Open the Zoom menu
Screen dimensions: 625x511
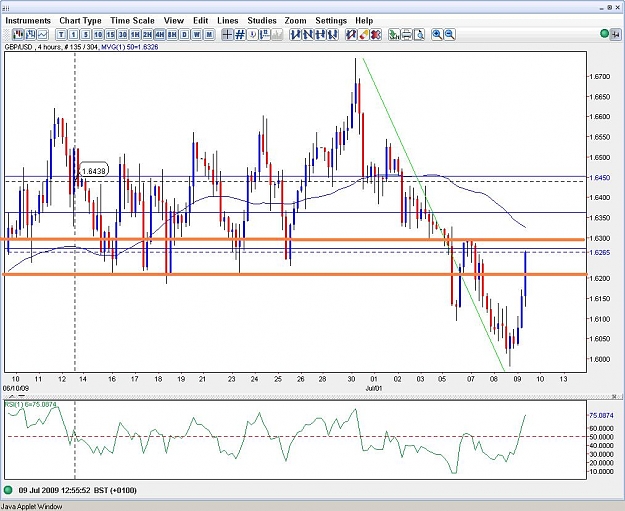(295, 20)
